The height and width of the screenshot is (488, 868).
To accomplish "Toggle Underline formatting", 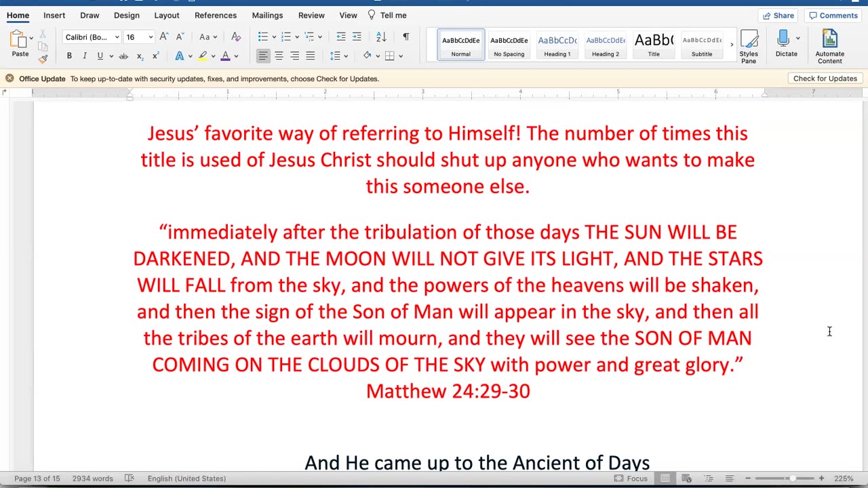I will (100, 56).
